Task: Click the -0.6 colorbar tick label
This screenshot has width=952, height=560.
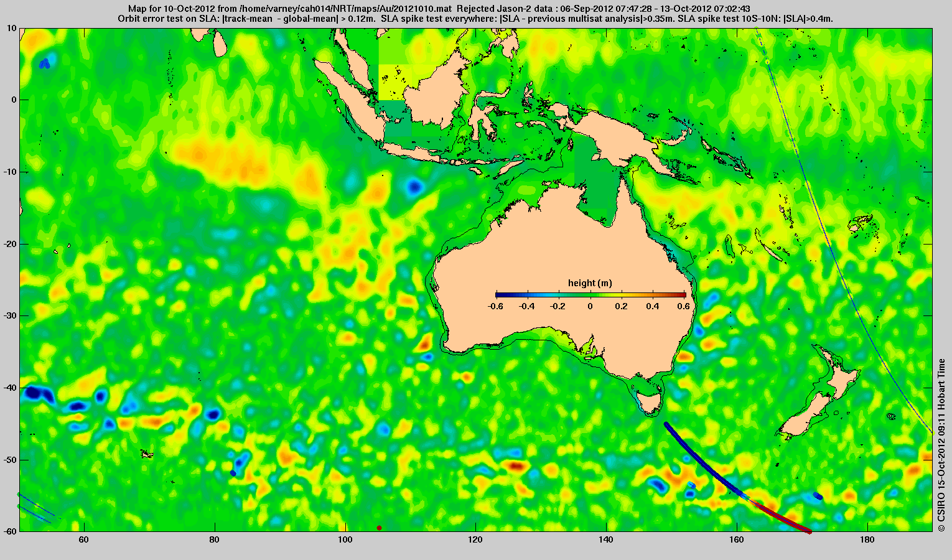Action: coord(496,306)
